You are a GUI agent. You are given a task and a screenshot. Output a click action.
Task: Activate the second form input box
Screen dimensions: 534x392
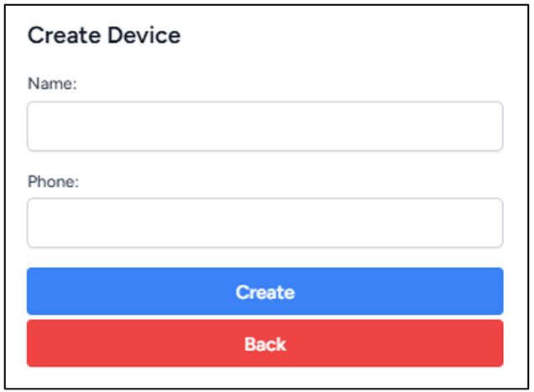(265, 222)
